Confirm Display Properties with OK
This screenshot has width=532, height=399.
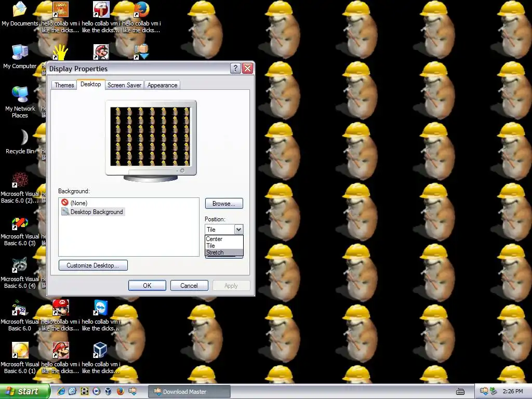pos(147,286)
